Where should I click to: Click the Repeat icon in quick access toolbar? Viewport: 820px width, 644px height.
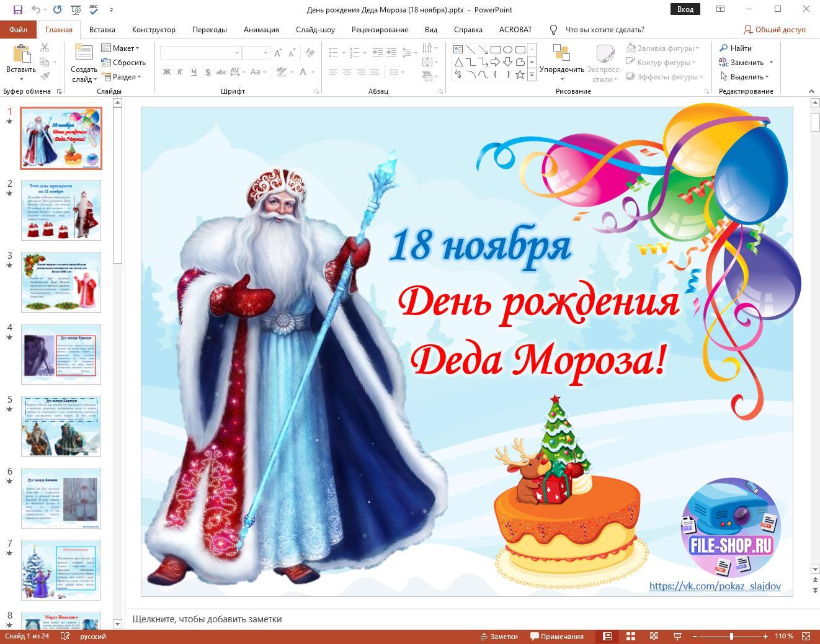[58, 9]
